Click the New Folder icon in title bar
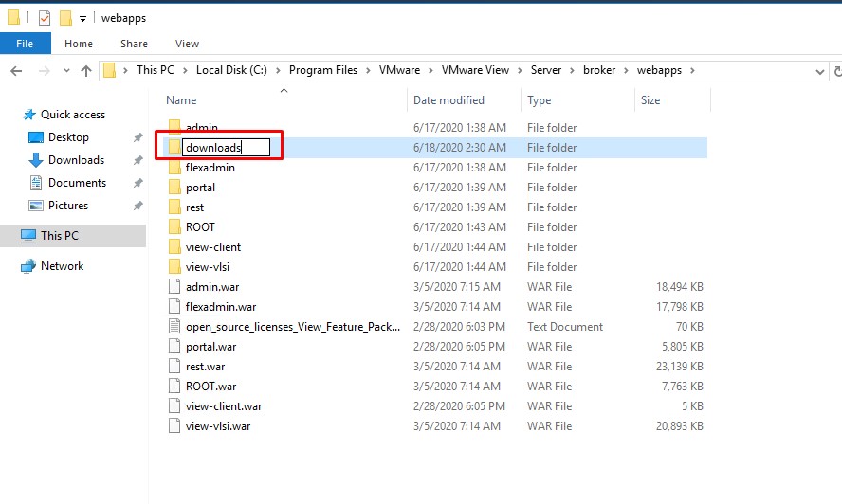 (65, 18)
